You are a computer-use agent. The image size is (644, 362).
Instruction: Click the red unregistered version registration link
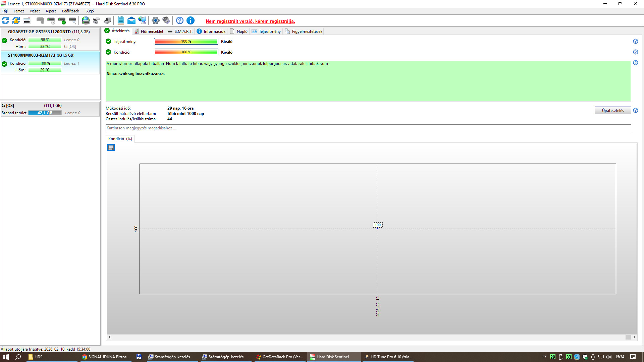point(250,21)
